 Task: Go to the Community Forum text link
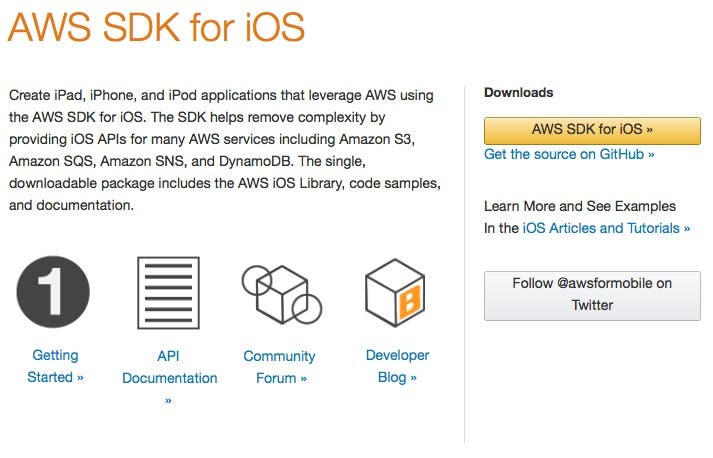(x=279, y=367)
